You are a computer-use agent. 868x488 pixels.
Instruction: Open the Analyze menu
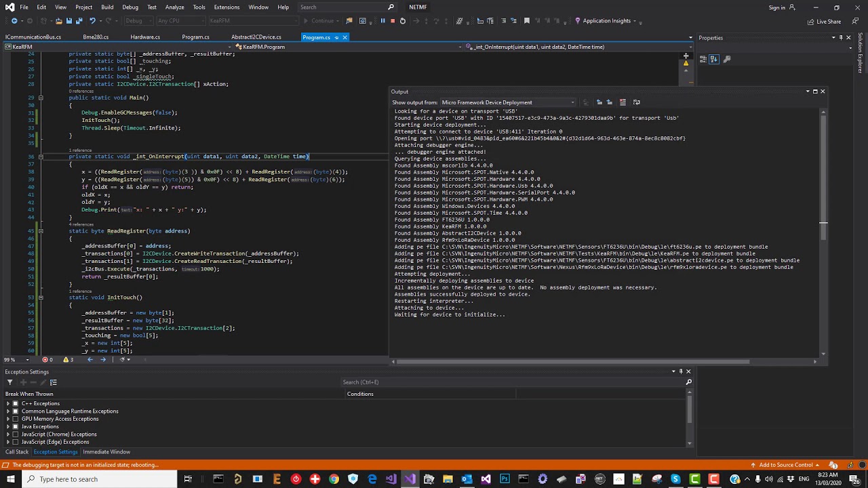pos(174,7)
